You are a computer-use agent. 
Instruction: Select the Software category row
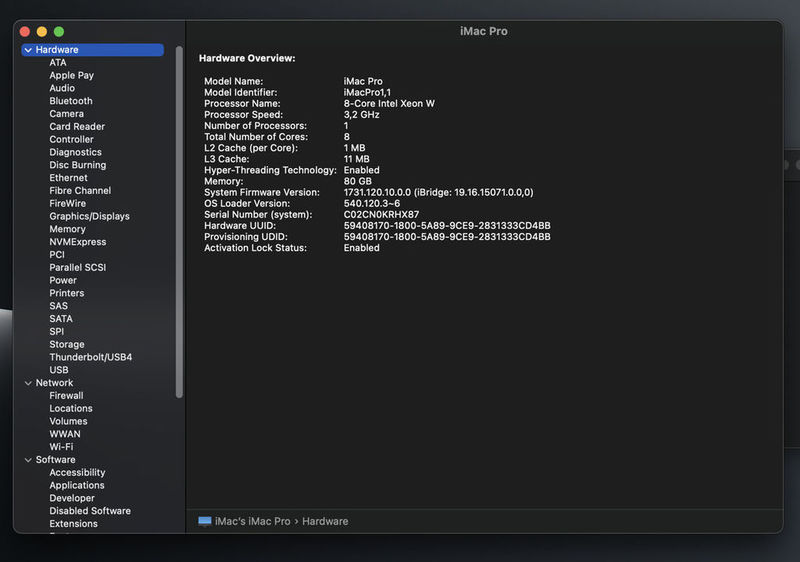tap(92, 460)
